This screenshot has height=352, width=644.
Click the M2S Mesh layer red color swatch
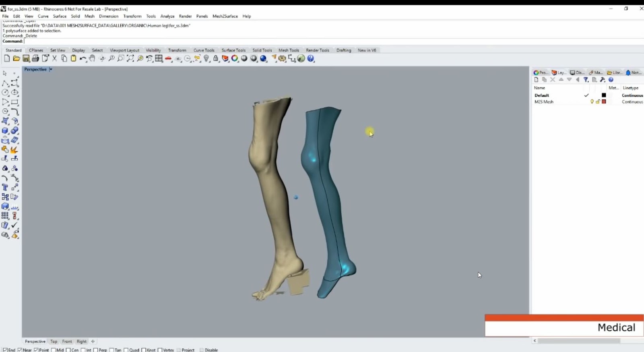point(604,102)
